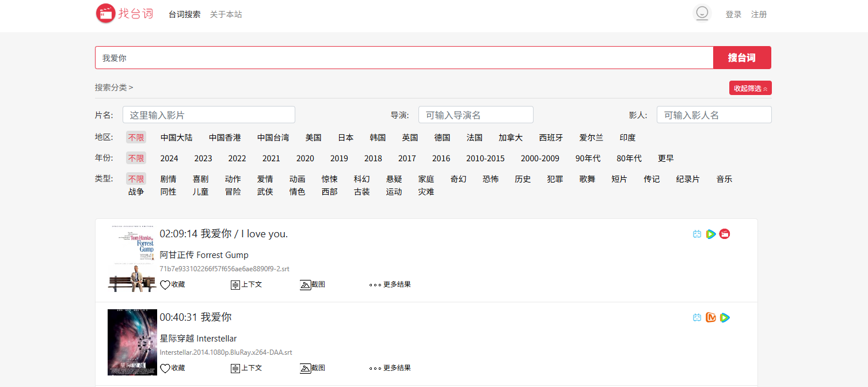
Task: Select 美国 in the region filter
Action: [x=313, y=138]
